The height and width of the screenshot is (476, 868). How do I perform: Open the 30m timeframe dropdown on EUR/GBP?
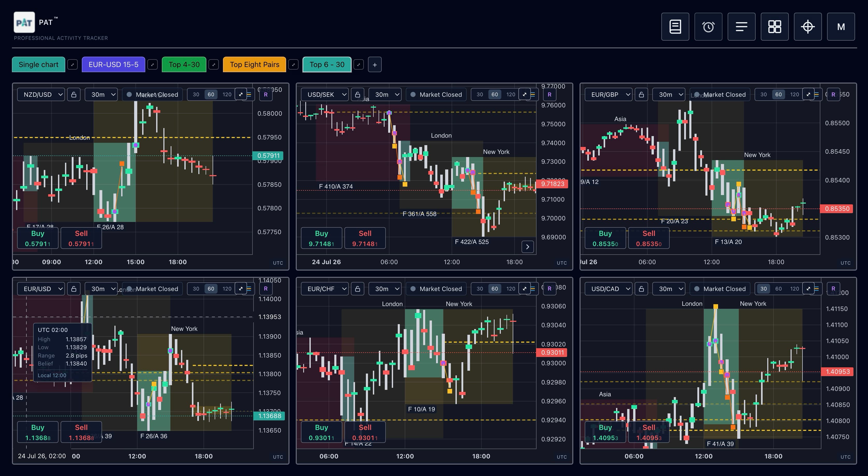(x=669, y=95)
